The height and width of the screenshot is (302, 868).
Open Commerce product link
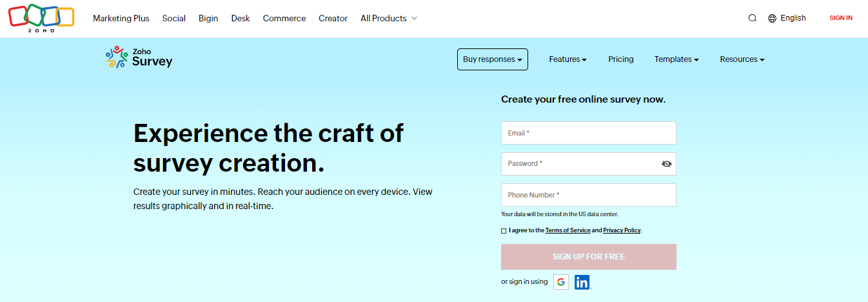pos(284,18)
